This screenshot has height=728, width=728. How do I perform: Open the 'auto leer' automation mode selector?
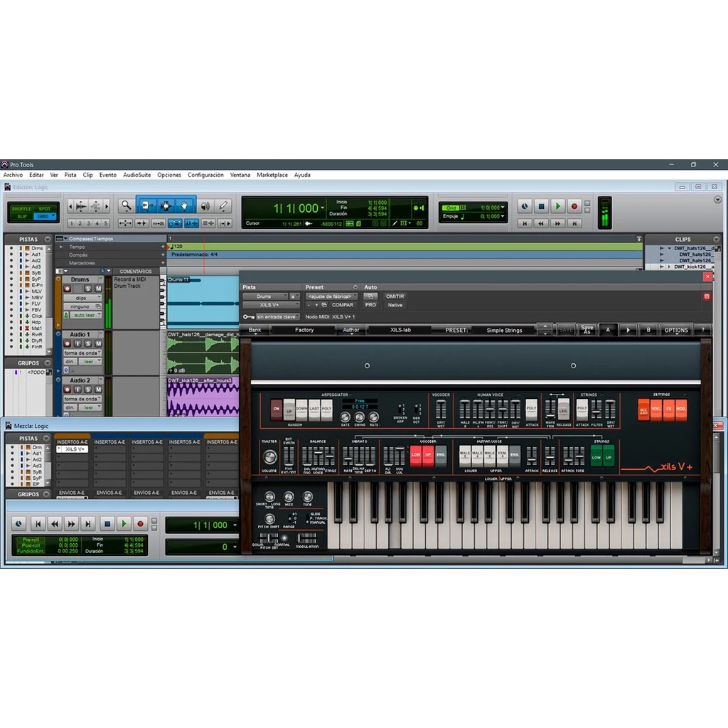tap(85, 315)
